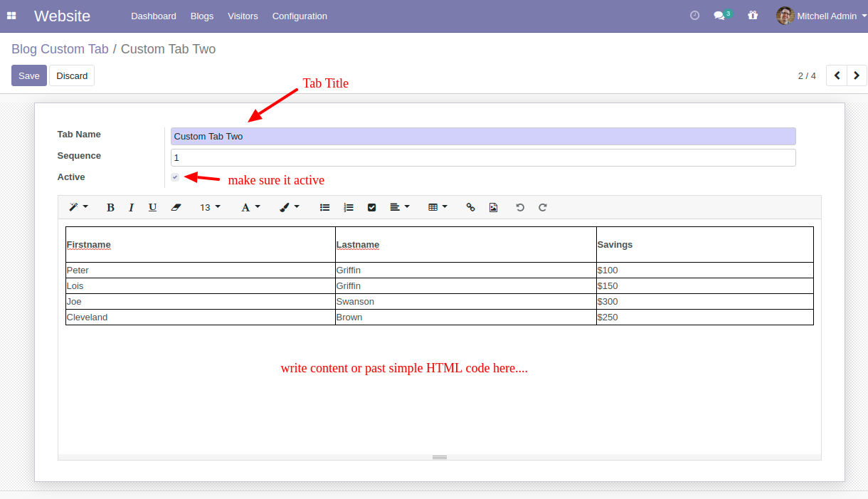
Task: Click the Joe table cell
Action: point(201,302)
